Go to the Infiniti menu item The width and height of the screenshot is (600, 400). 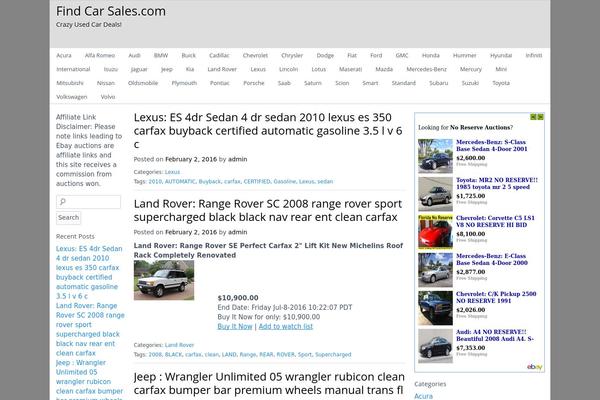click(x=534, y=56)
